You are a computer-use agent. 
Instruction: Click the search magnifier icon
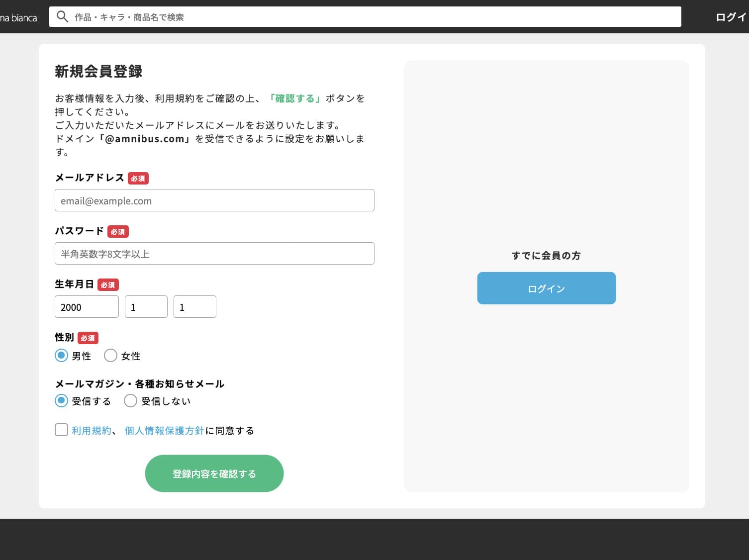click(x=62, y=16)
